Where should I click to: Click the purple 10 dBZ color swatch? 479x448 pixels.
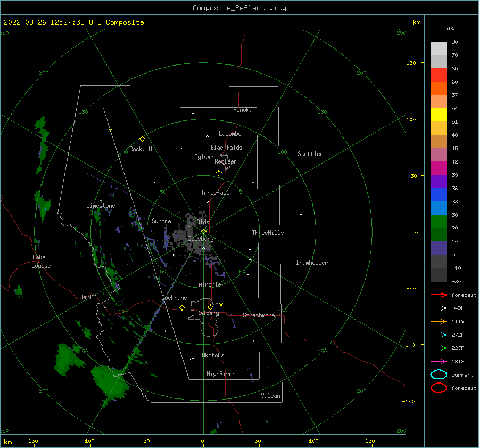[x=439, y=248]
